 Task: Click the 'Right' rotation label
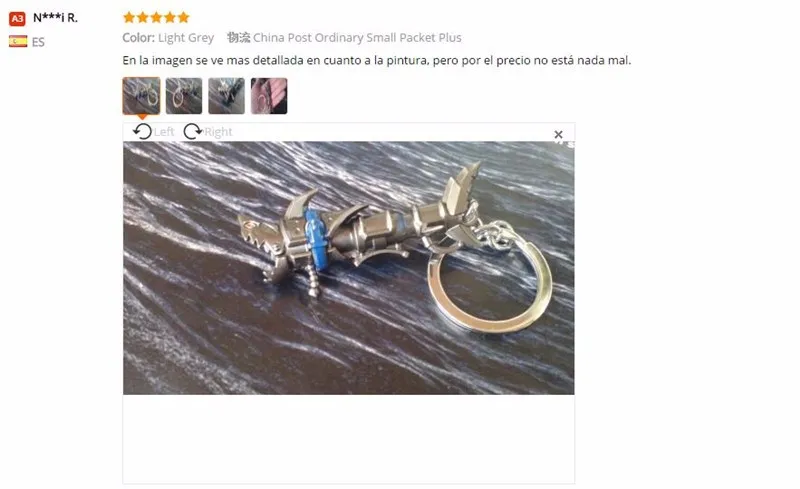pyautogui.click(x=218, y=132)
